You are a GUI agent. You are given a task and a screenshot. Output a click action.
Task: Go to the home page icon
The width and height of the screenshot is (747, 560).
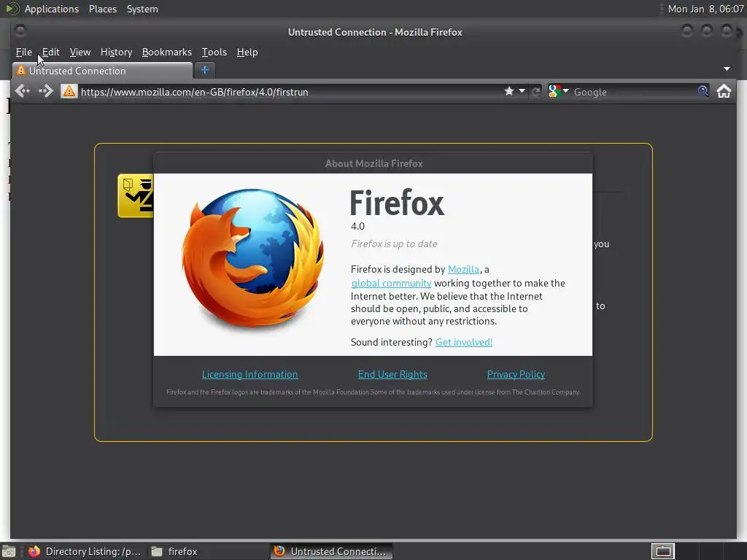[x=724, y=91]
